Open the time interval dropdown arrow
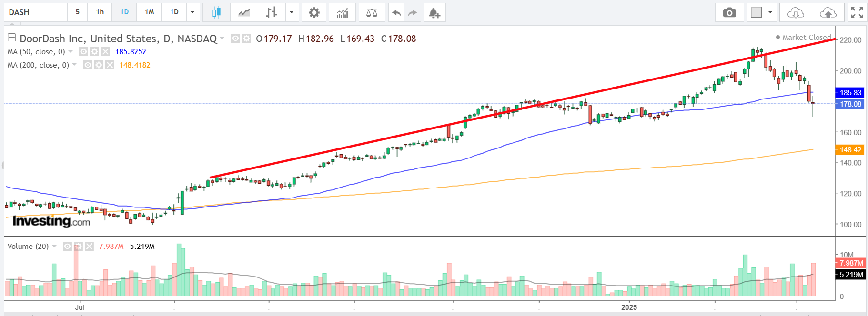Image resolution: width=868 pixels, height=316 pixels. [192, 12]
